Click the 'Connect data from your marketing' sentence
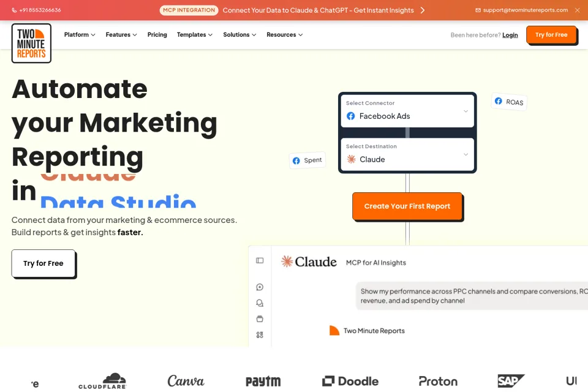This screenshot has width=588, height=392. [x=124, y=220]
